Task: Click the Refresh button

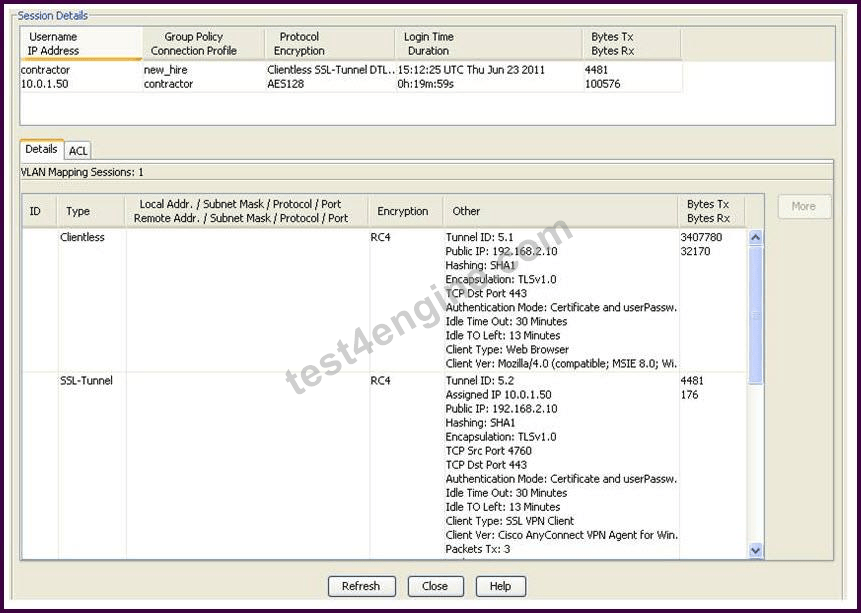Action: (x=361, y=586)
